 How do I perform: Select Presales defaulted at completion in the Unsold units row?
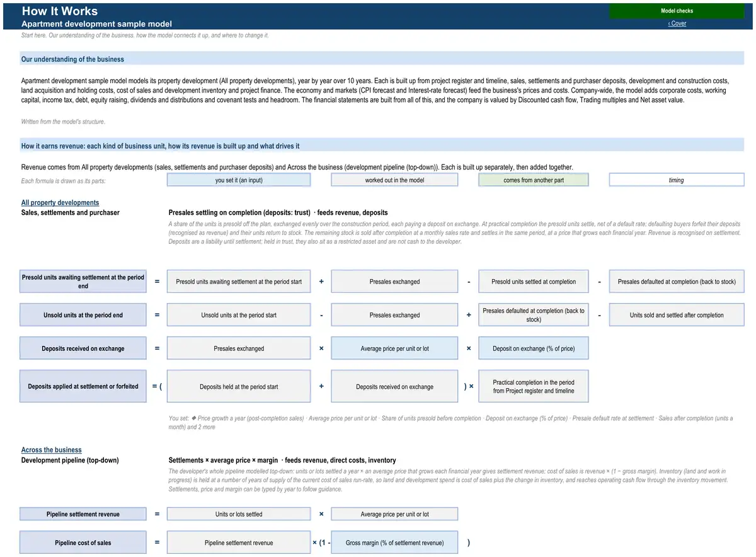point(534,315)
